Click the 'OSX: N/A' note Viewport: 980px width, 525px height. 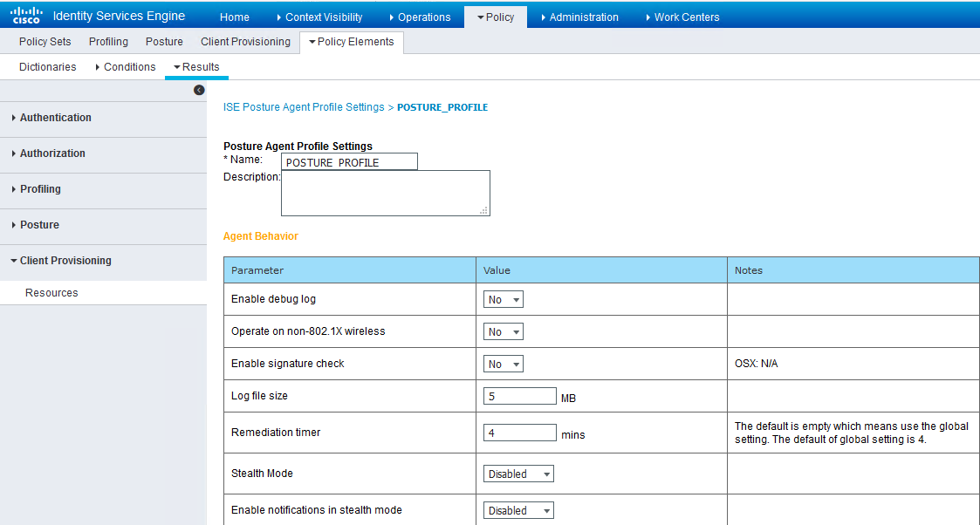(x=757, y=364)
